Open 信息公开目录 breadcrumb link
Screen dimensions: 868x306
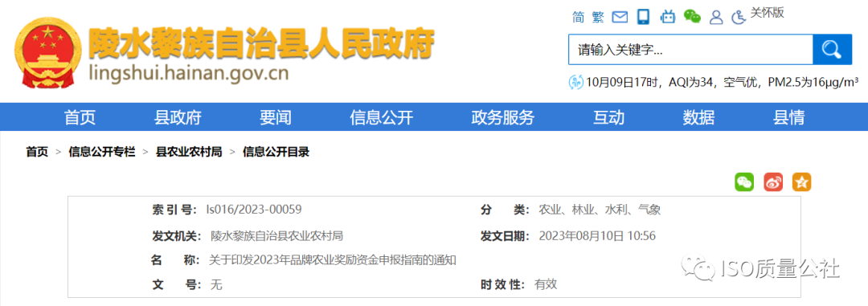coord(276,152)
